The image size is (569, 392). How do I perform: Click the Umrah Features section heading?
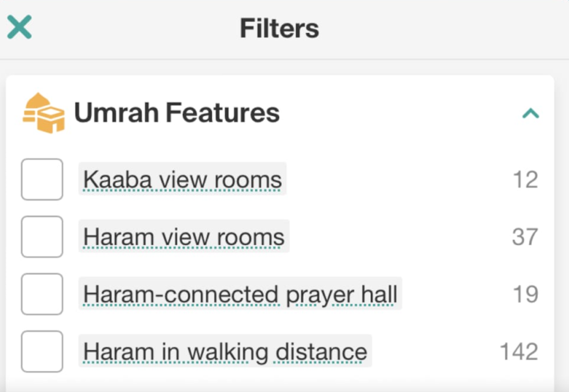coord(177,113)
